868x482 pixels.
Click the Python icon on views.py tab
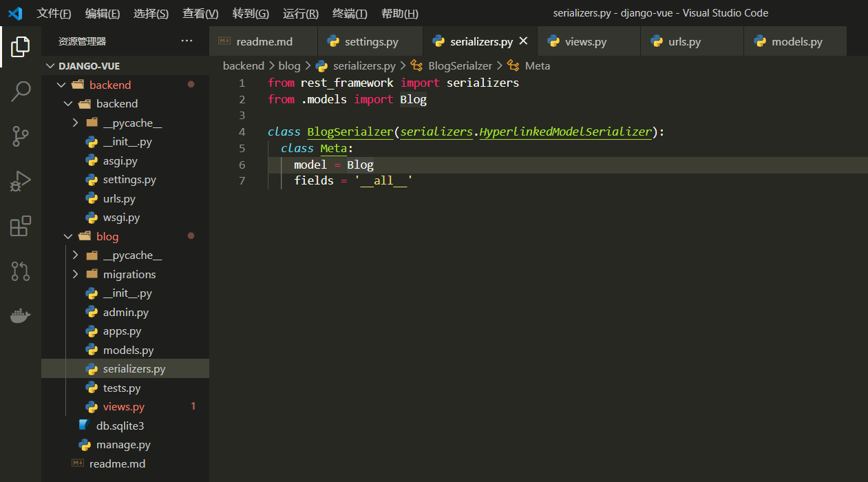point(553,41)
